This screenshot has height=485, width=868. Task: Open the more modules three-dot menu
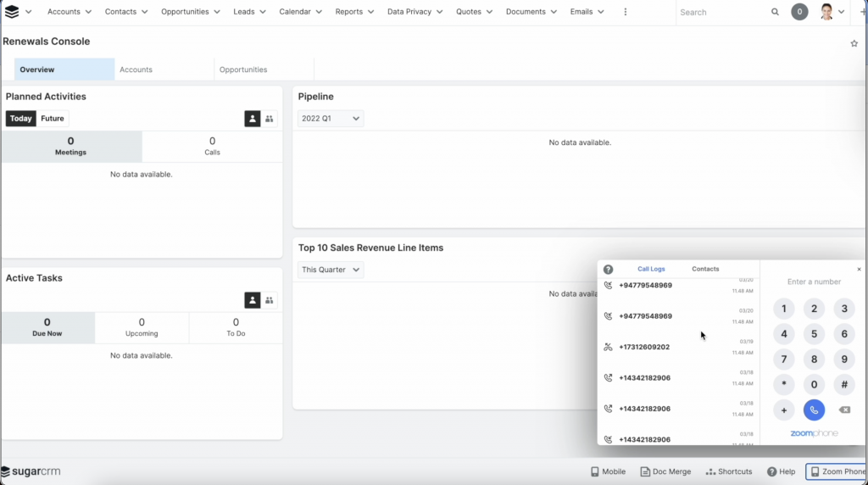(626, 12)
